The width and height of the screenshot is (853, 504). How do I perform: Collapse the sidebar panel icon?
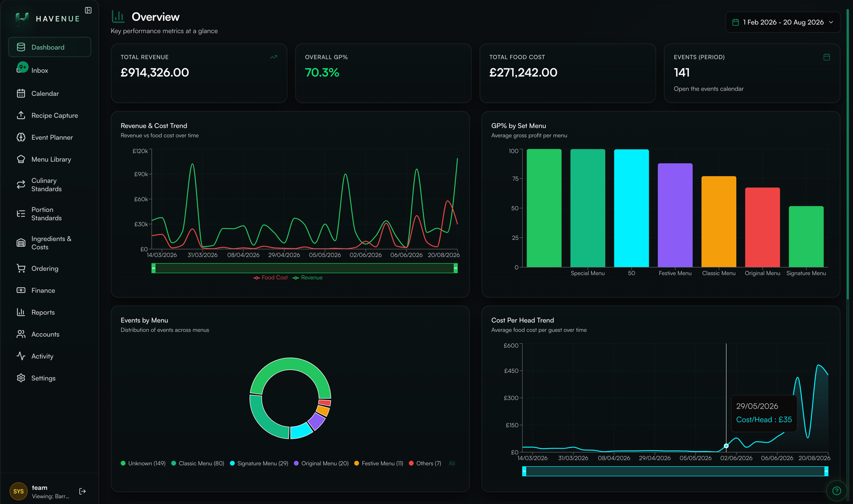click(x=88, y=10)
